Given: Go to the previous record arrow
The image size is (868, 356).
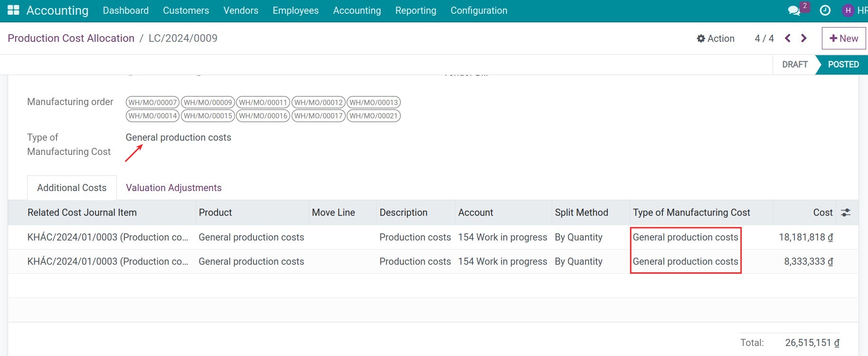Looking at the screenshot, I should [x=788, y=38].
